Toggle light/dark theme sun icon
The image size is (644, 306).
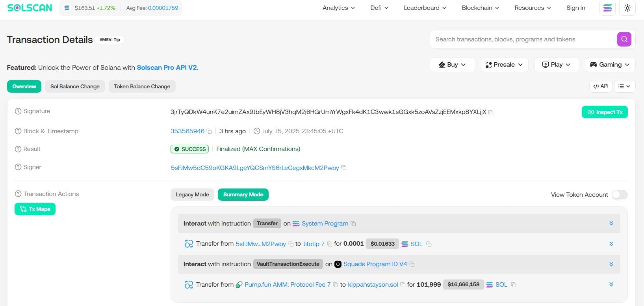point(627,8)
